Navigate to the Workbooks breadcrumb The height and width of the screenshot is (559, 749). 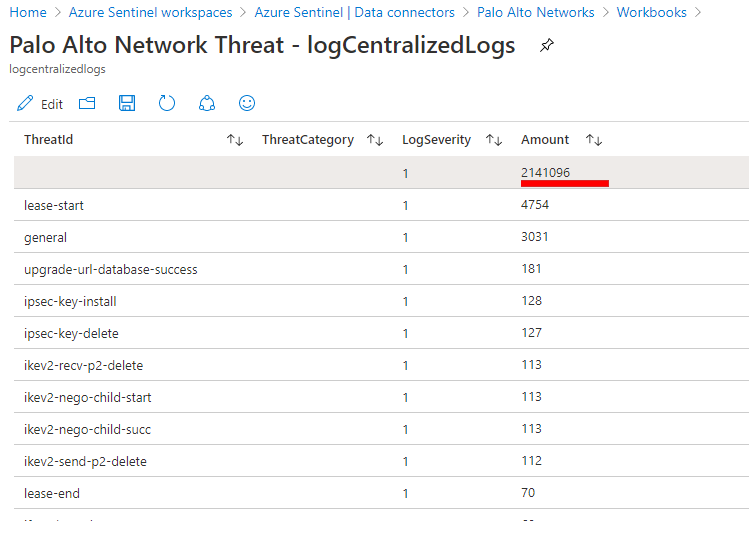(x=652, y=12)
